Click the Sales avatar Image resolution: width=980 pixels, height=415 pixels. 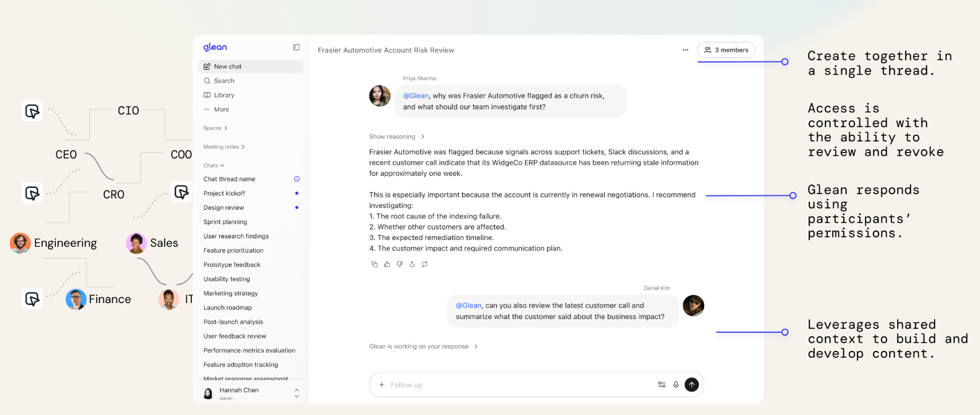point(136,243)
